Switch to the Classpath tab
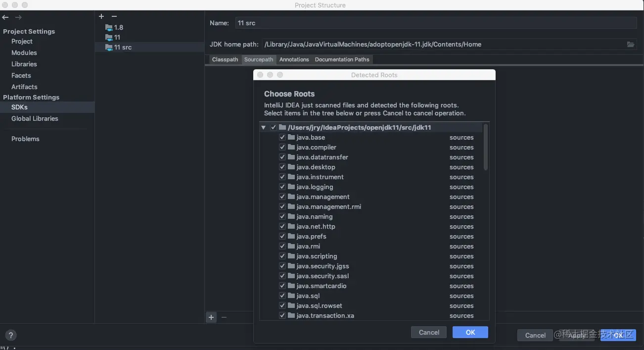Screen dimensions: 644x350 tap(225, 59)
